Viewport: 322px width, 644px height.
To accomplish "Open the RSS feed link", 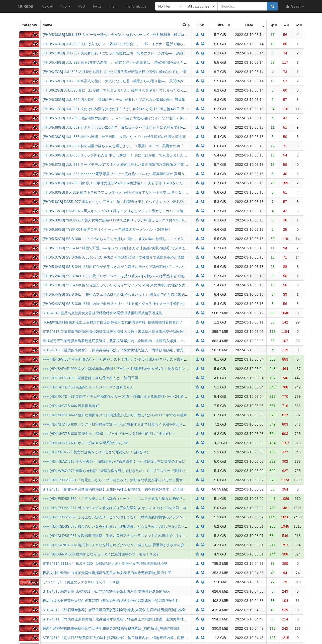I will pos(81,6).
